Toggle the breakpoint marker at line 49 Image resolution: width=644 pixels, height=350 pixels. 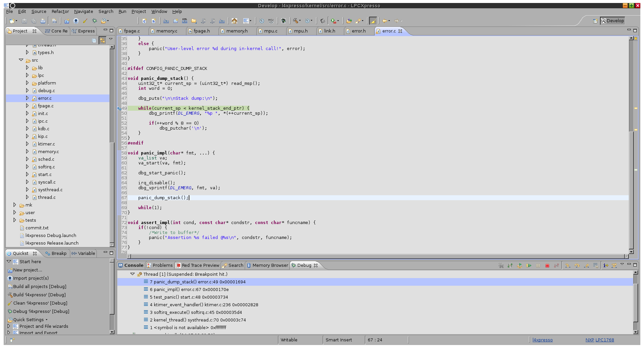[119, 108]
